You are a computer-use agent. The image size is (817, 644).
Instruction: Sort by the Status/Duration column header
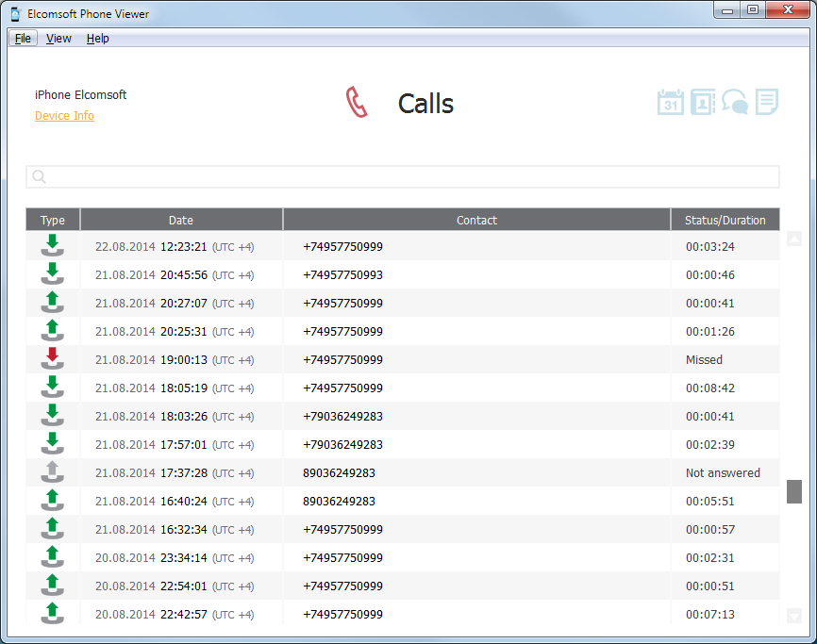(725, 220)
